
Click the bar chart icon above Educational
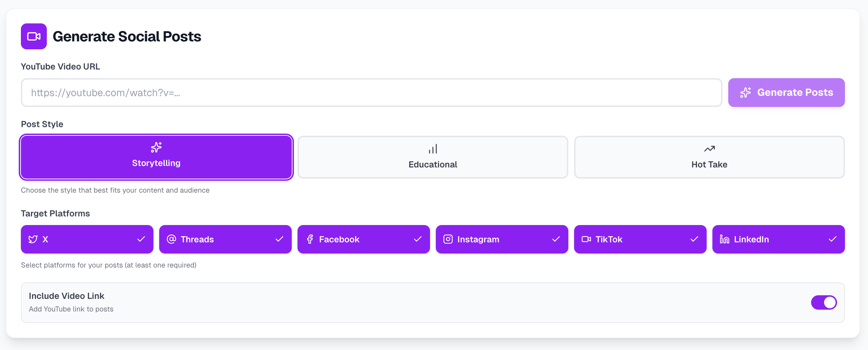433,149
